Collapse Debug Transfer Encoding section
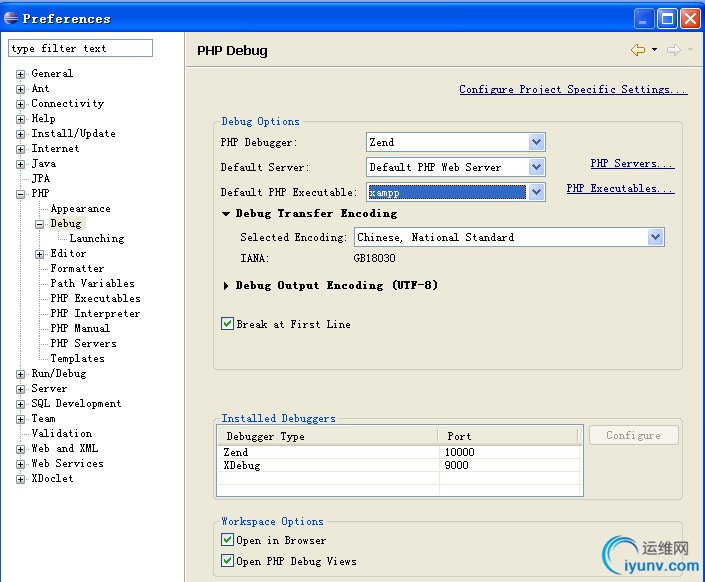Viewport: 705px width, 582px height. (226, 214)
